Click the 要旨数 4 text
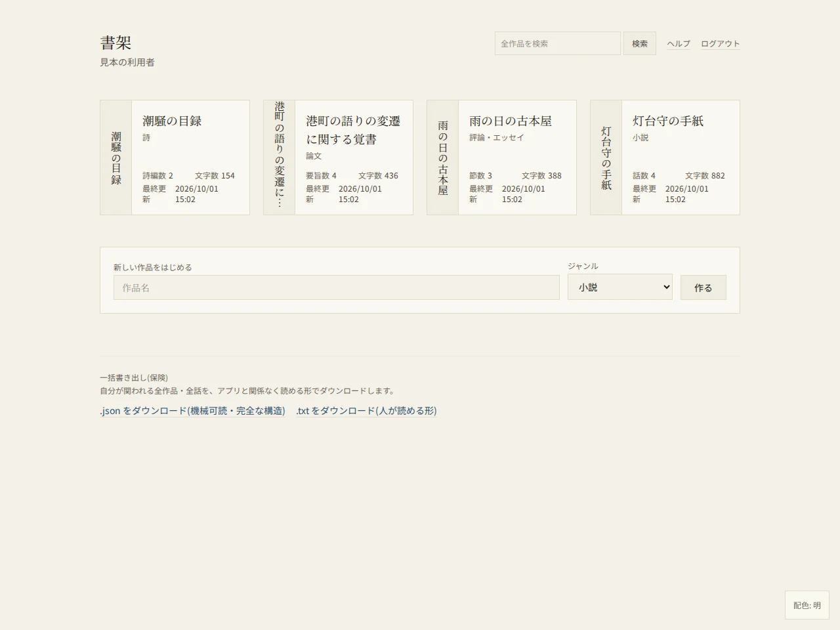The image size is (840, 630). pos(321,176)
